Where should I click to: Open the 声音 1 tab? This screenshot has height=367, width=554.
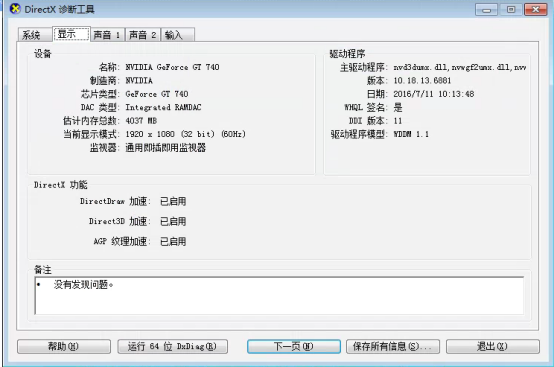click(107, 35)
